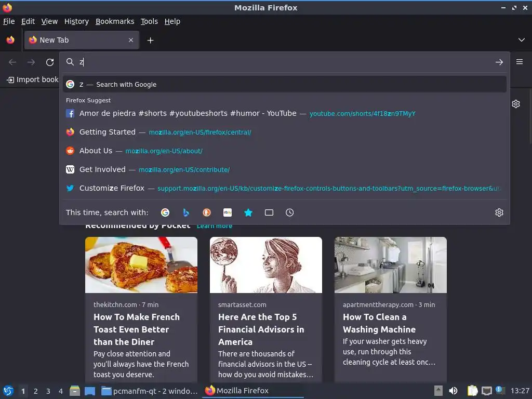Screen dimensions: 532x399
Task: Go back with the back arrow
Action: tap(12, 62)
